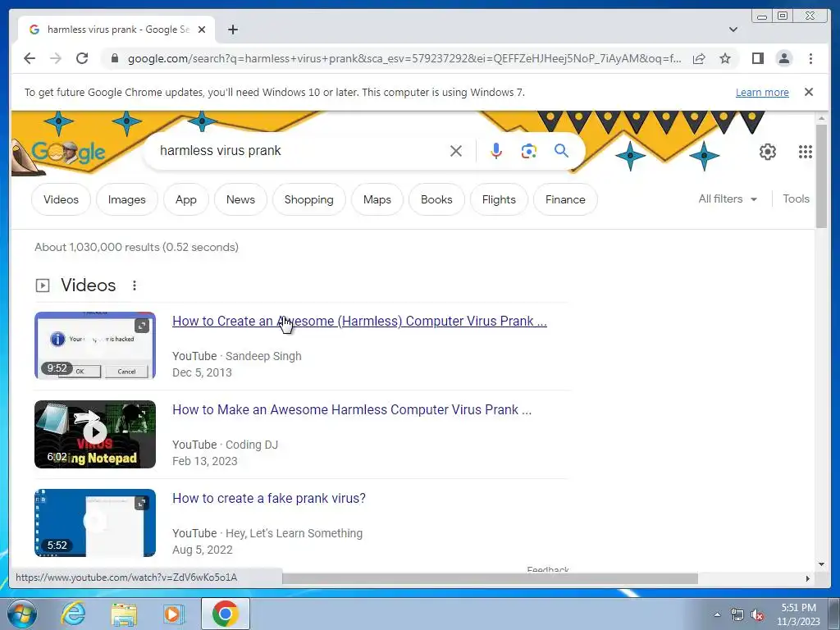Select the App filter chip
840x630 pixels.
click(x=186, y=199)
